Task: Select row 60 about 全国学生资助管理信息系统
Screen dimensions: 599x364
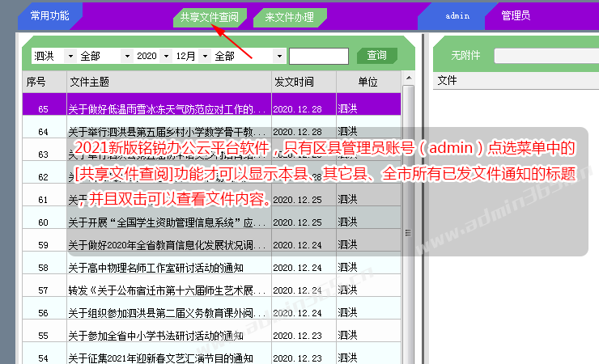Action: coord(211,218)
